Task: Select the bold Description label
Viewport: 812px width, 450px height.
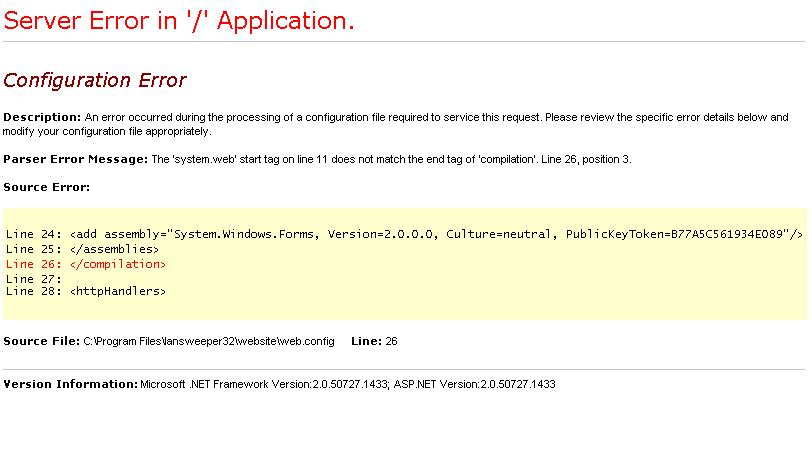Action: click(x=41, y=117)
